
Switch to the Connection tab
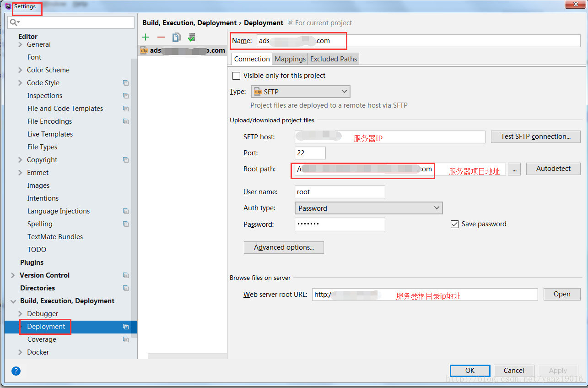[252, 59]
